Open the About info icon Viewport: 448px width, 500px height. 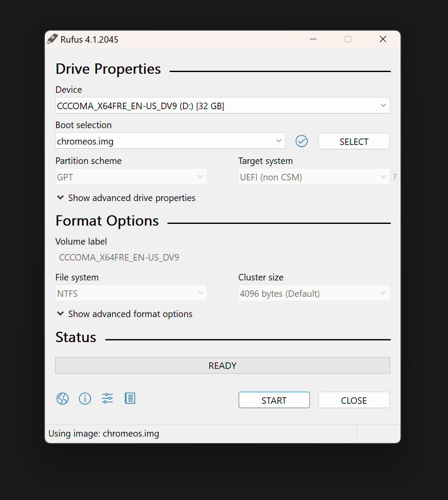(x=85, y=399)
